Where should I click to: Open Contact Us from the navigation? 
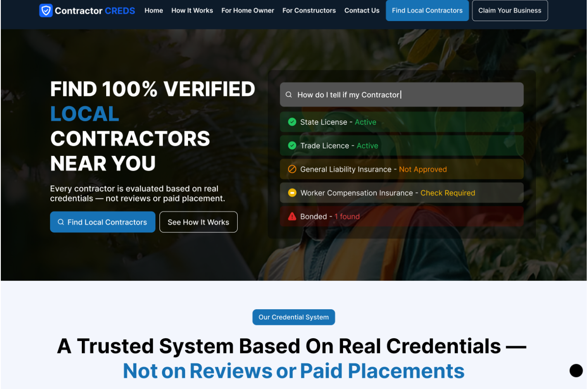(x=362, y=10)
